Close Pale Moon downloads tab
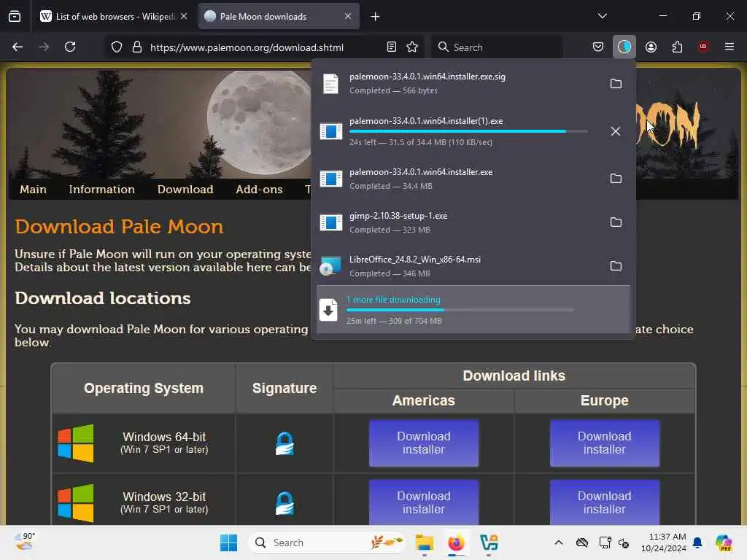The width and height of the screenshot is (747, 560). pyautogui.click(x=348, y=17)
